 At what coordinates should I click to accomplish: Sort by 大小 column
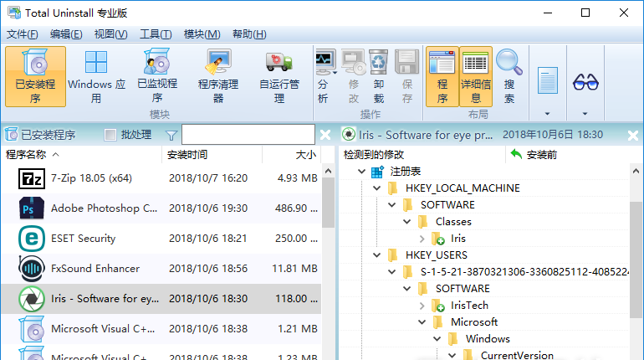(x=292, y=155)
